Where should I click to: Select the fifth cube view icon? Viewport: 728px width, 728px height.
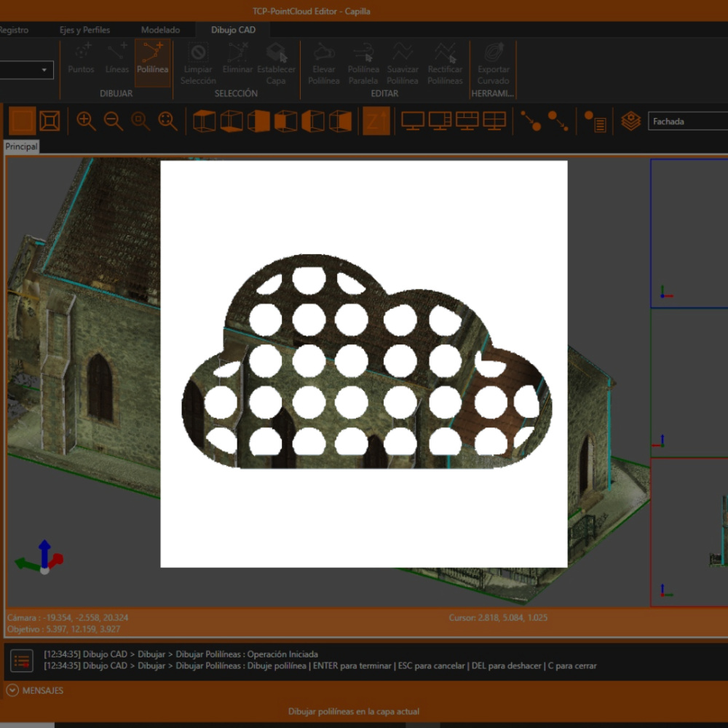313,121
